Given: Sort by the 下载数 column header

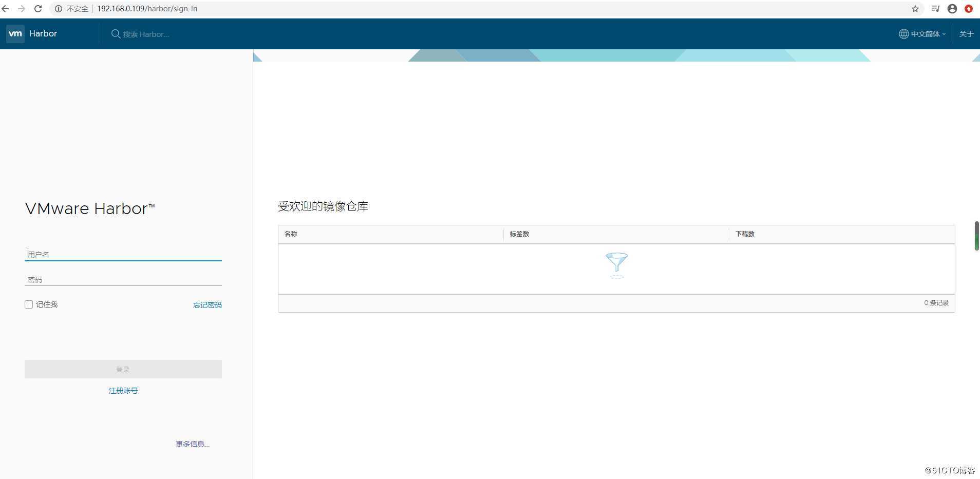Looking at the screenshot, I should 745,234.
